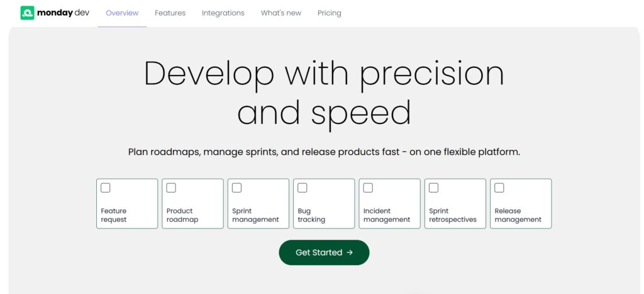This screenshot has height=294, width=644.
Task: Switch to the Features tab
Action: [170, 13]
